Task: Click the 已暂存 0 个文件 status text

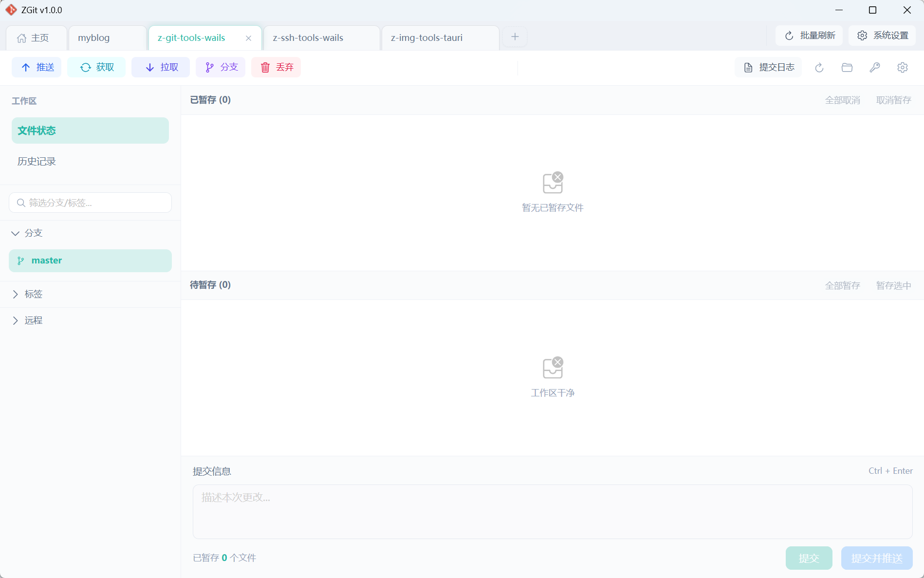Action: click(224, 558)
